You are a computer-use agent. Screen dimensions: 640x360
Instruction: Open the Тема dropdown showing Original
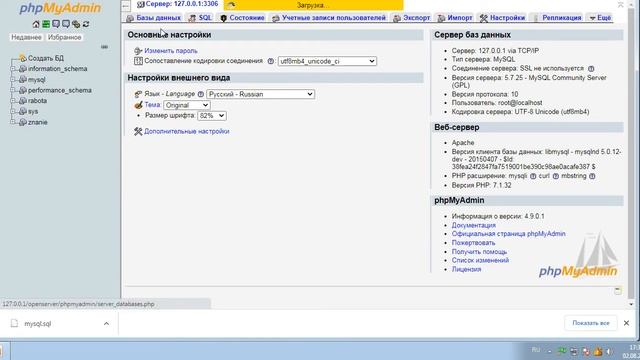click(187, 105)
